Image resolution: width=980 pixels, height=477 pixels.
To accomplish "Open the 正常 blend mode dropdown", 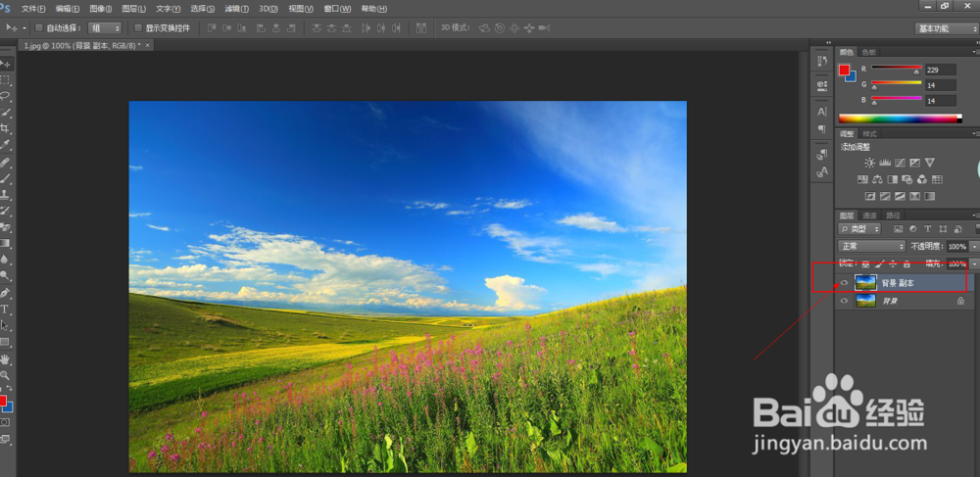I will point(871,246).
